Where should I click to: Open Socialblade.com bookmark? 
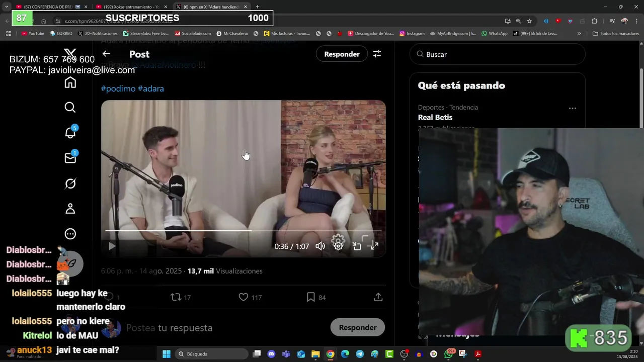(x=193, y=33)
